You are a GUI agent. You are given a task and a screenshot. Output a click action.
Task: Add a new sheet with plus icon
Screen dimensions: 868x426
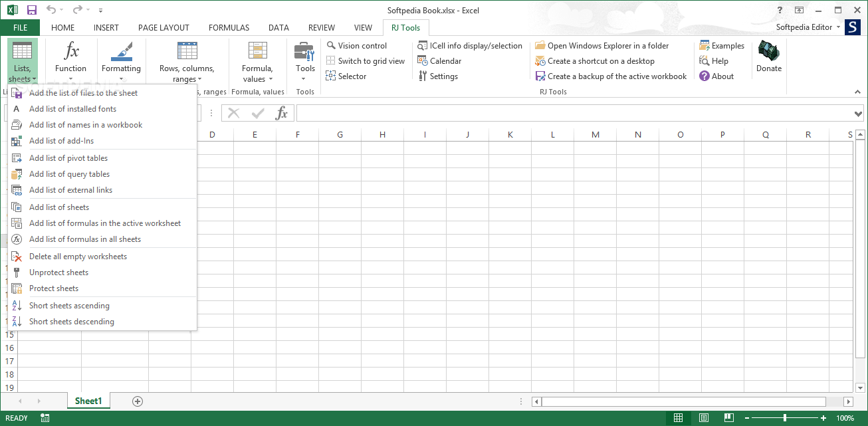pos(138,401)
